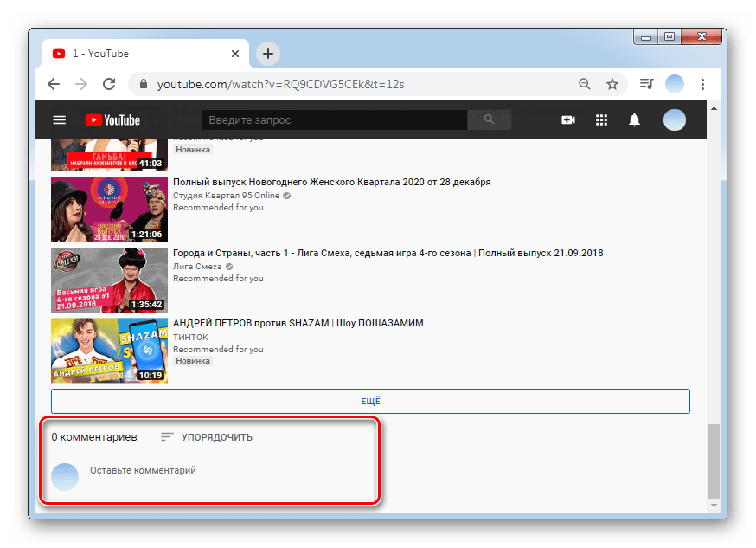756x548 pixels.
Task: Open the browser zoom indicator icon
Action: [585, 84]
